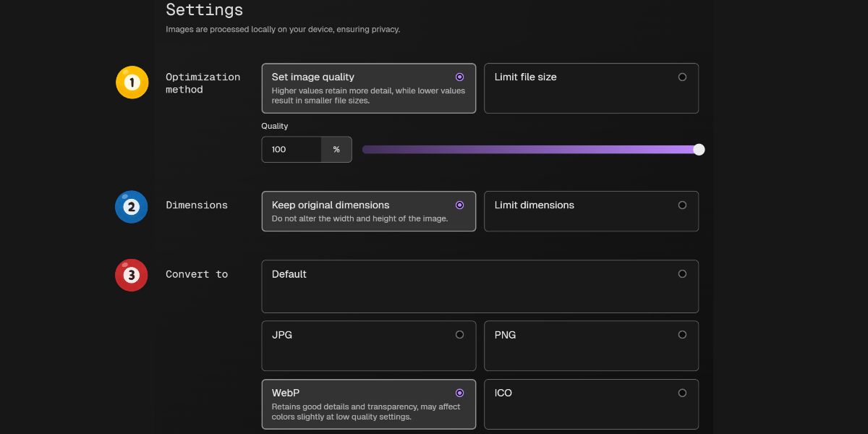Click the Optimization method section label

pyautogui.click(x=203, y=83)
